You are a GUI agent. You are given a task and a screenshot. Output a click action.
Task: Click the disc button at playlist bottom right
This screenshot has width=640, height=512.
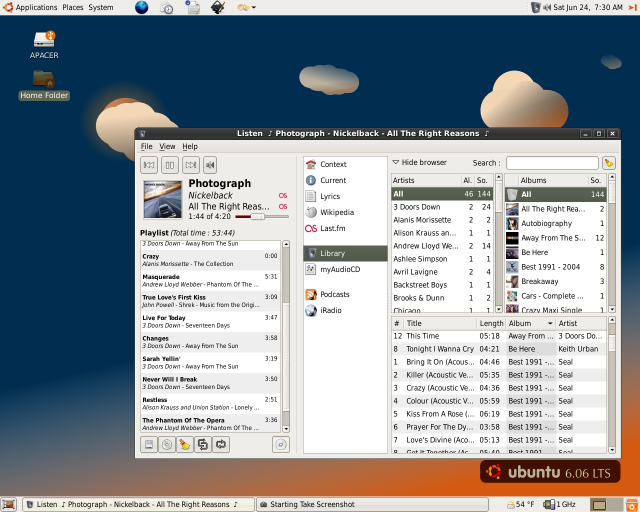point(281,444)
